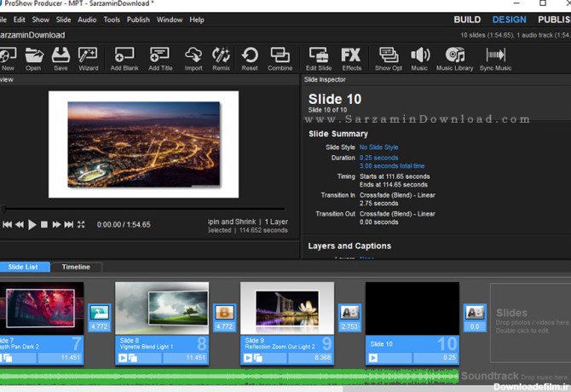Switch to the BUILD workspace

coord(467,20)
